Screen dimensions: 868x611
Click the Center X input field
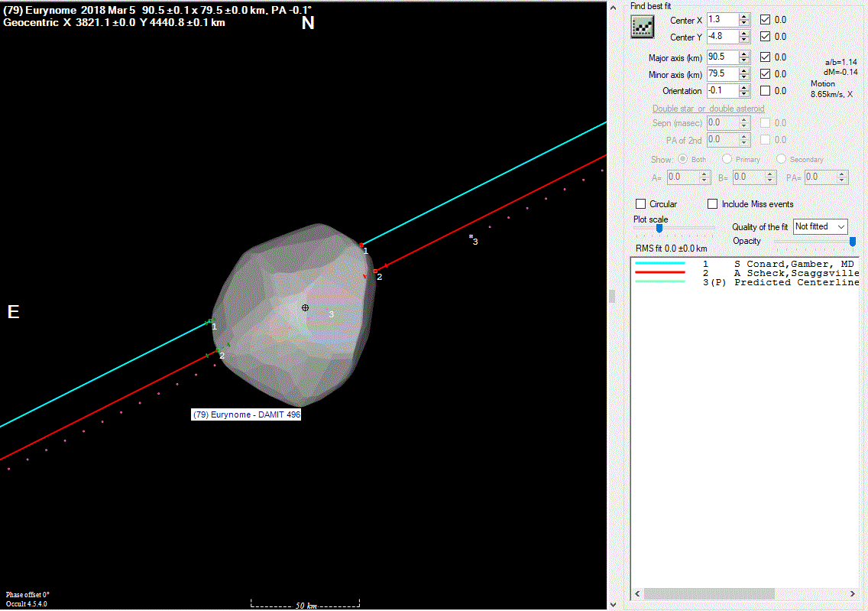(722, 19)
